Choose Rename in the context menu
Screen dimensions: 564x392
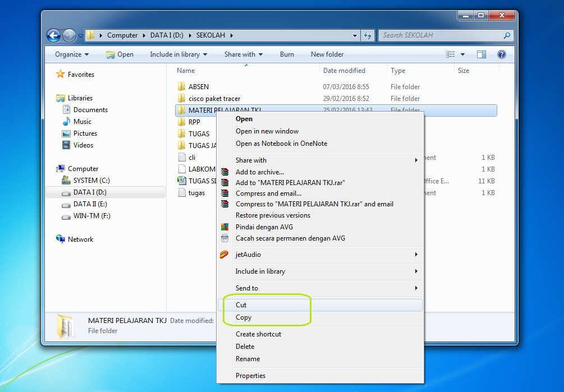tap(320, 358)
